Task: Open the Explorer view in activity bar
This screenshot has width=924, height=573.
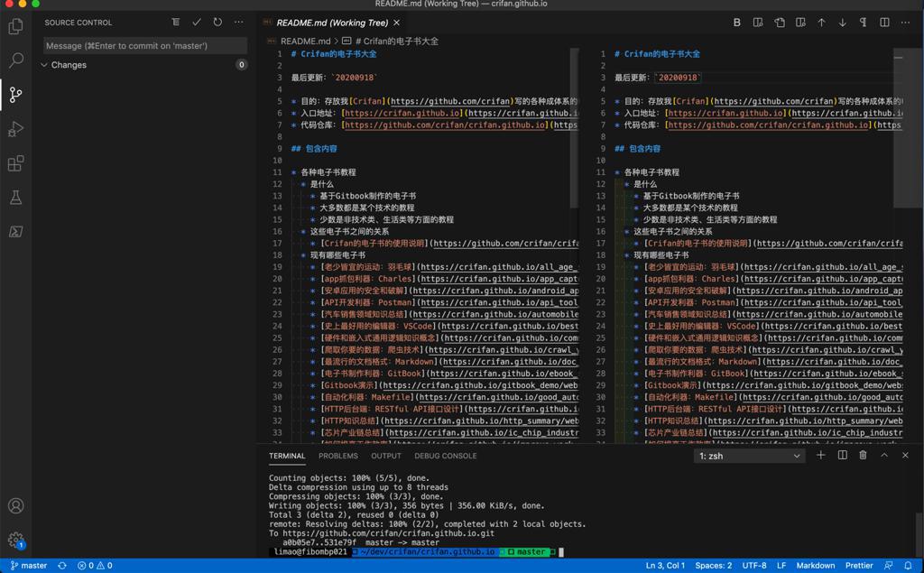Action: click(15, 27)
